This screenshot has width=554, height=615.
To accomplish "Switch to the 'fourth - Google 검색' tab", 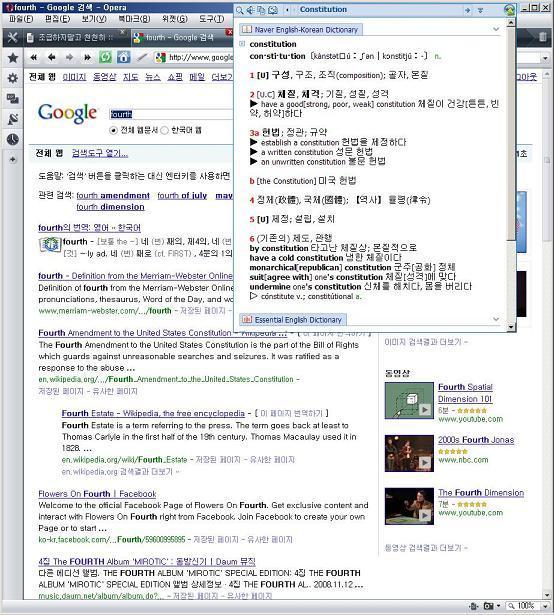I will coord(180,37).
